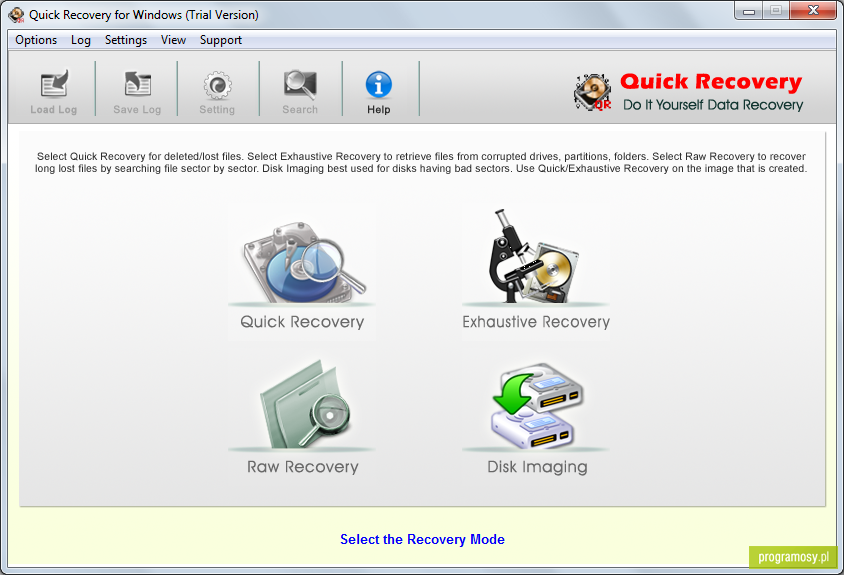This screenshot has width=844, height=575.
Task: Click the recovery modes description paragraph
Action: [421, 163]
